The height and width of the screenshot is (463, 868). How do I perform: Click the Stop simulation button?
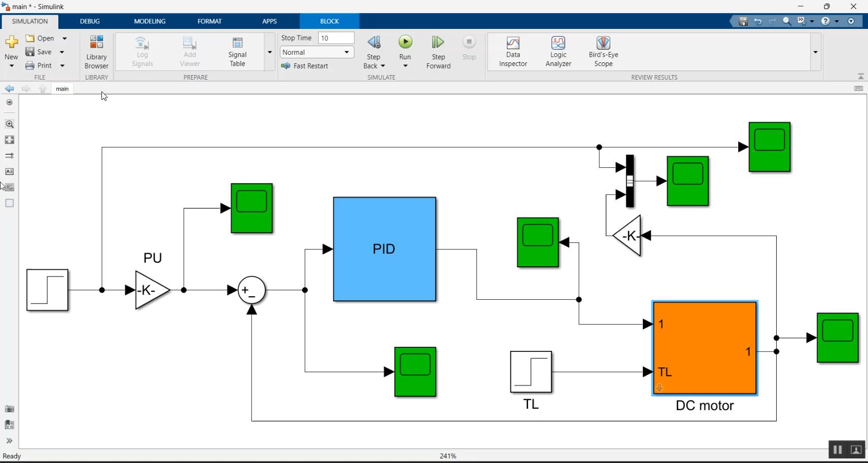(469, 48)
